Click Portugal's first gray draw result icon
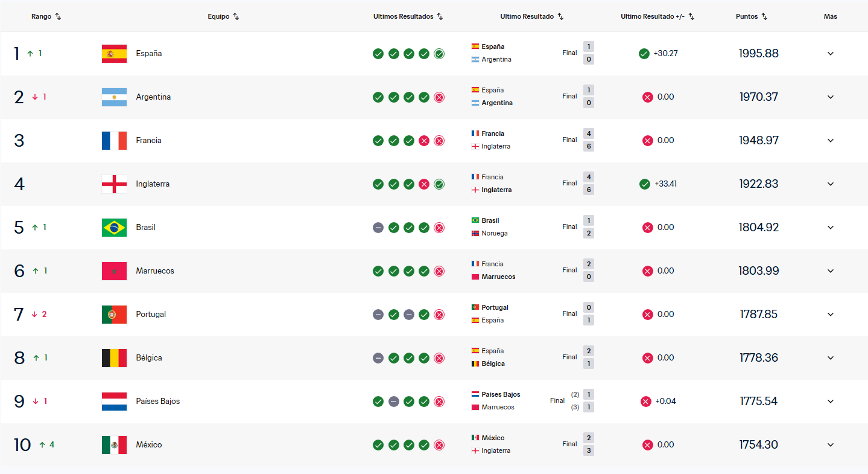This screenshot has width=868, height=474. tap(378, 315)
